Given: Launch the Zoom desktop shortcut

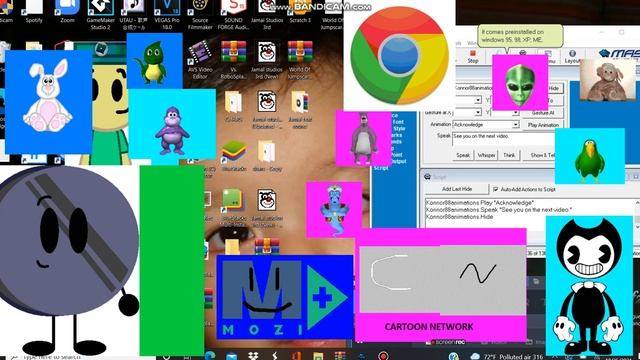Looking at the screenshot, I should coord(67,11).
